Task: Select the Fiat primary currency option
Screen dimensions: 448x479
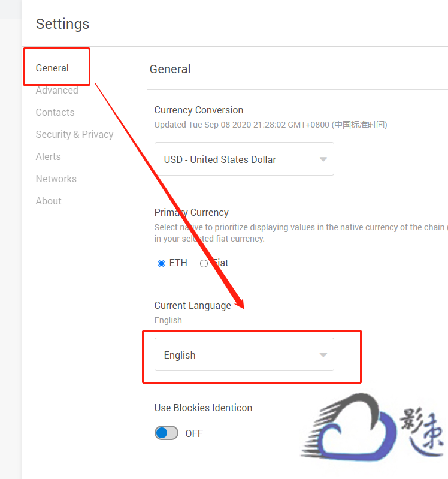Action: coord(204,263)
